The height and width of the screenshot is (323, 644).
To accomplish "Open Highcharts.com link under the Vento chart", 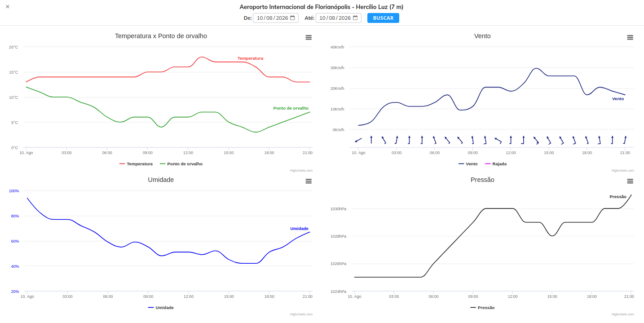I will click(x=623, y=171).
